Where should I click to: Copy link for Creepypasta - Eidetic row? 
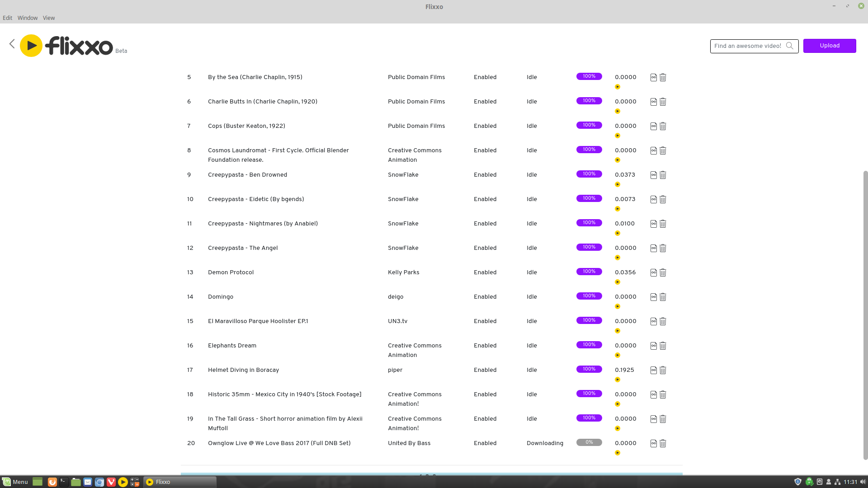click(654, 199)
